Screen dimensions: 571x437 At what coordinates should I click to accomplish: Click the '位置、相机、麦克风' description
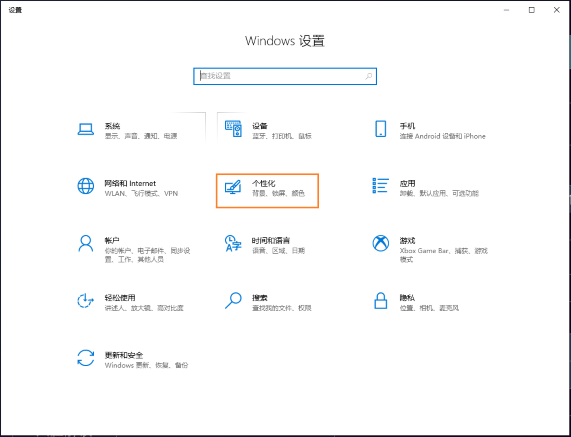429,308
